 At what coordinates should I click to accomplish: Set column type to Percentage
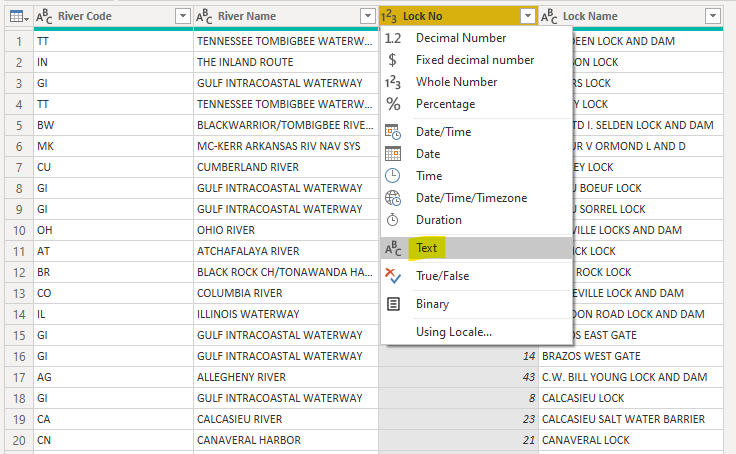click(445, 104)
